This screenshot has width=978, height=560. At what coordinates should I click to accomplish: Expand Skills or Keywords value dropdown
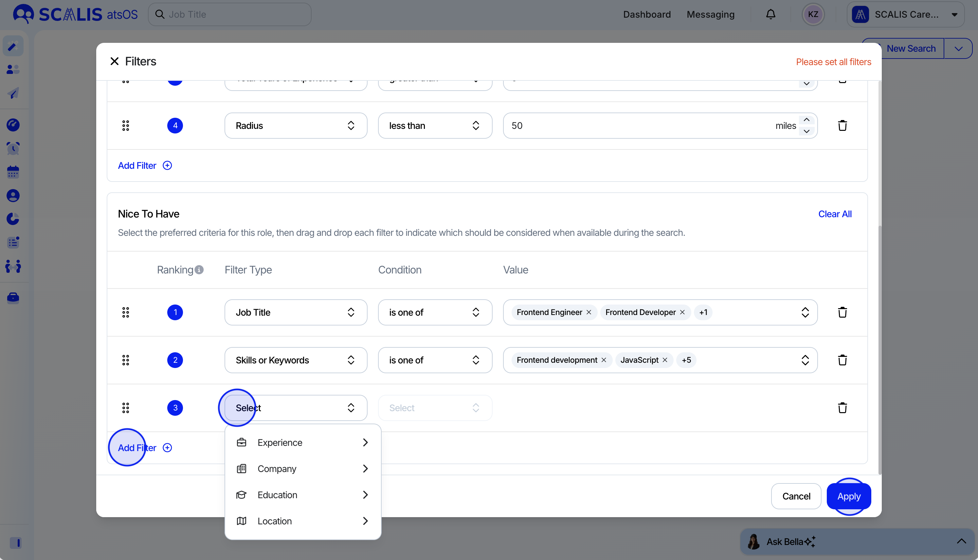pyautogui.click(x=805, y=360)
